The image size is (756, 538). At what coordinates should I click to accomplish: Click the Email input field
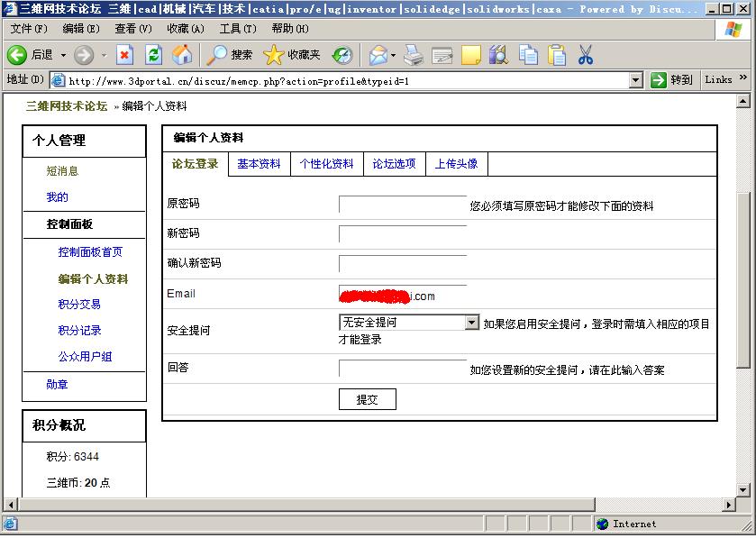403,294
